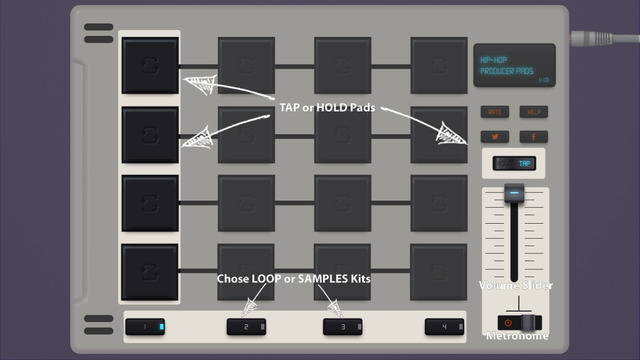
Task: Click the Volume Slider knob
Action: 514,193
